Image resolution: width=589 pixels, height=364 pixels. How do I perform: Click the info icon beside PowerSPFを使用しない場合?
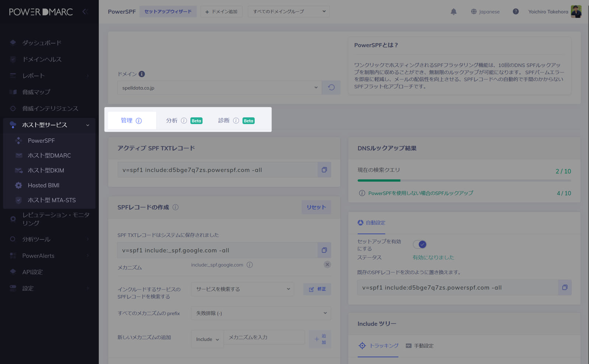click(362, 193)
